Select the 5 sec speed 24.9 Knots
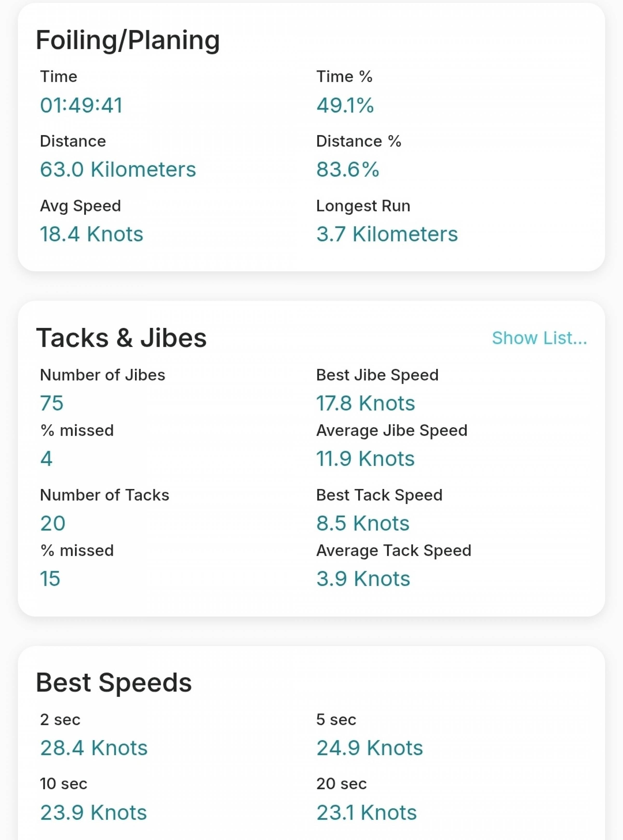The height and width of the screenshot is (840, 623). [x=370, y=748]
